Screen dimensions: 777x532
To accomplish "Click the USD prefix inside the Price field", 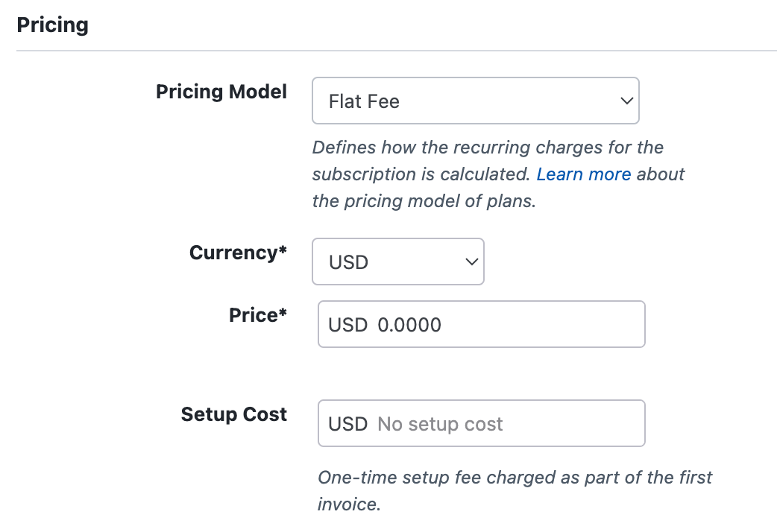I will [x=347, y=325].
